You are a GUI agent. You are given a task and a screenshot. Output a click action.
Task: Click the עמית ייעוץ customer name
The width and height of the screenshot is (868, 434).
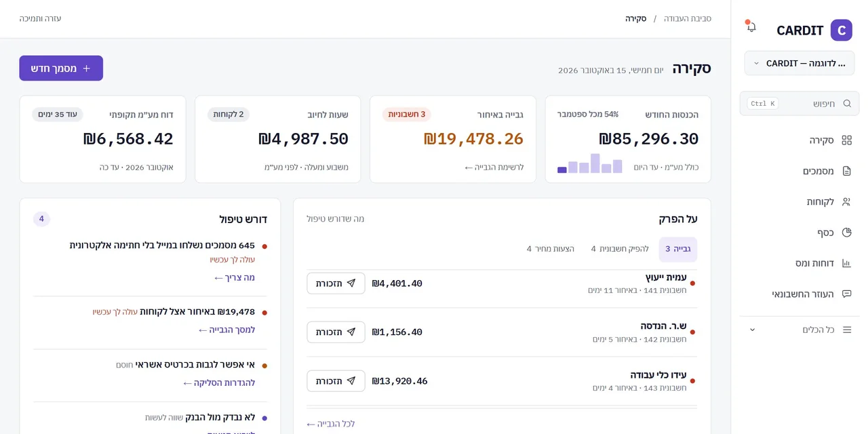point(666,277)
